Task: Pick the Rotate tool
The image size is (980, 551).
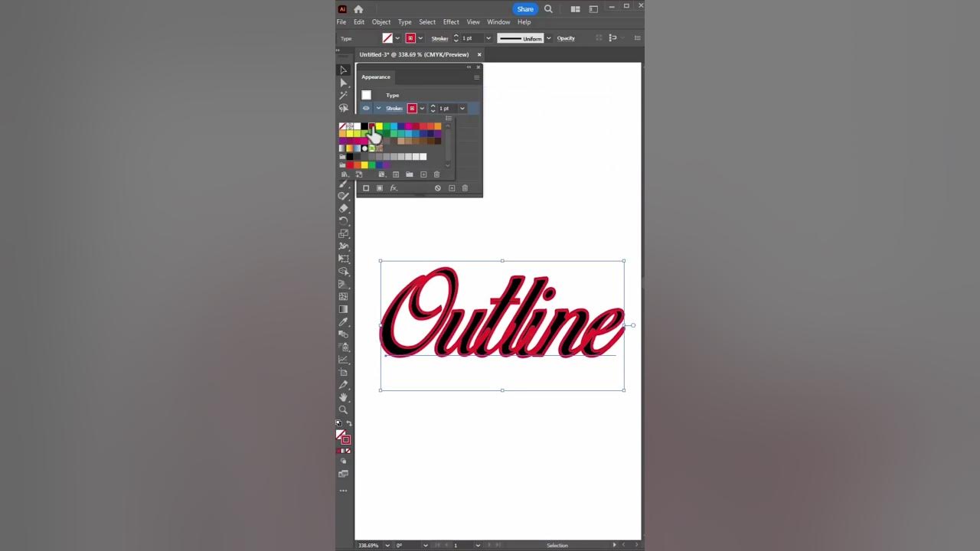Action: click(343, 221)
